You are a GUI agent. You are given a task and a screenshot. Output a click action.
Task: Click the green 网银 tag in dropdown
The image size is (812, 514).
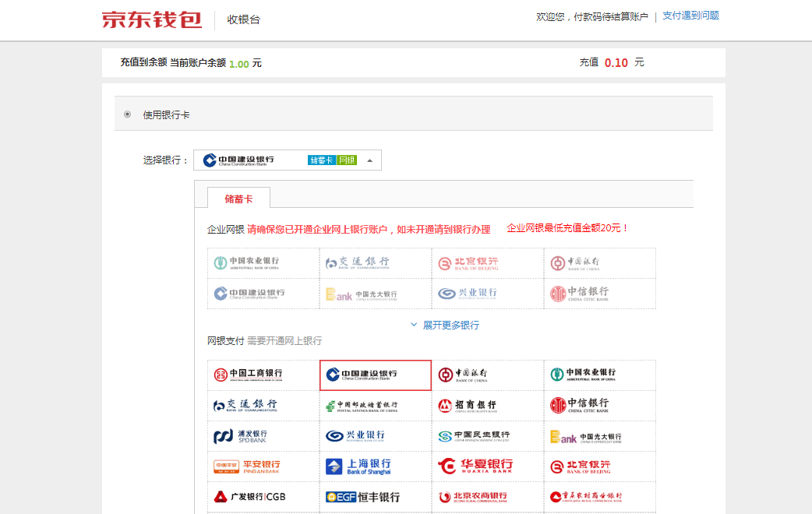point(347,160)
